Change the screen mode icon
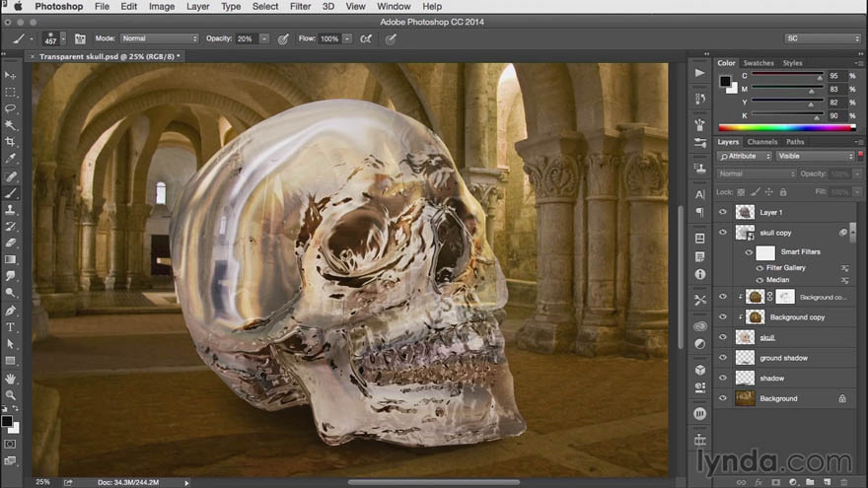Image resolution: width=868 pixels, height=488 pixels. tap(10, 460)
